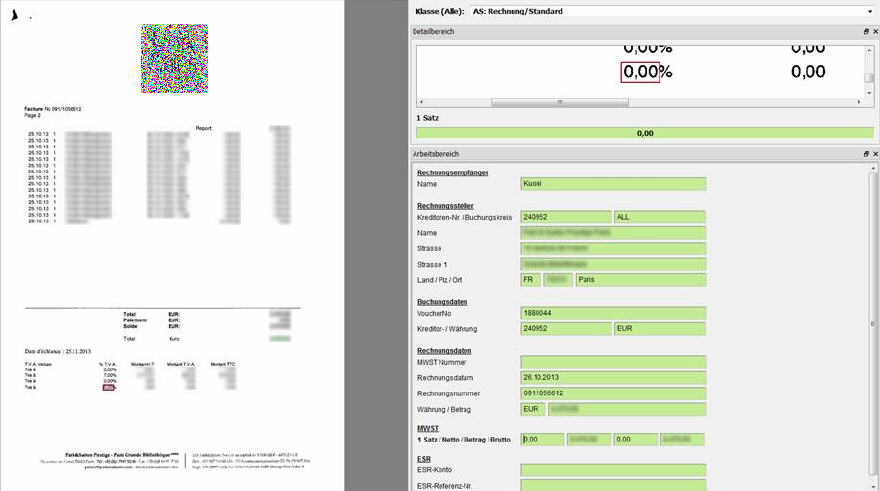Float the Detailbereich panel via its header icon
The height and width of the screenshot is (491, 880).
[866, 32]
